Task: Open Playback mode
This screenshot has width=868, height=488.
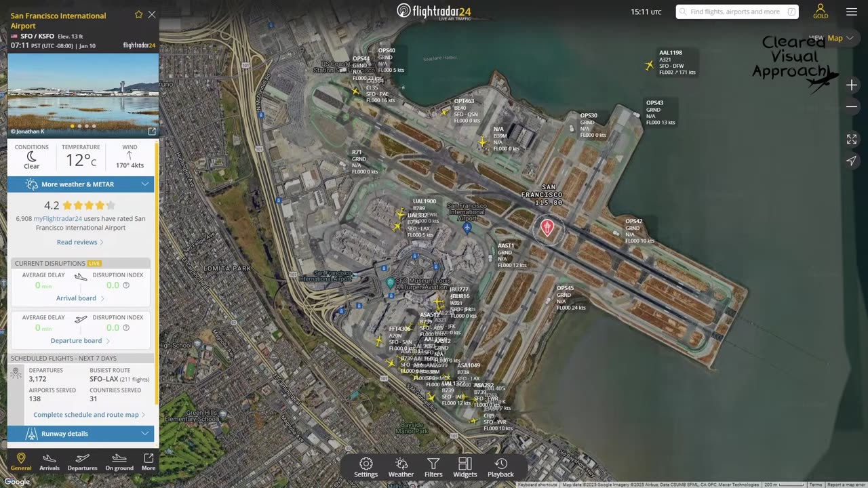Action: pyautogui.click(x=500, y=468)
